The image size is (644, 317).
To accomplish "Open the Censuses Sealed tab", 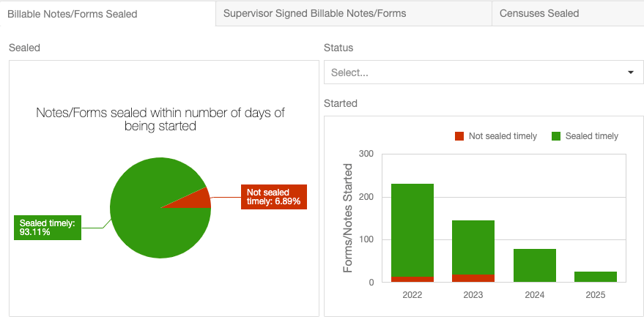I will 568,13.
